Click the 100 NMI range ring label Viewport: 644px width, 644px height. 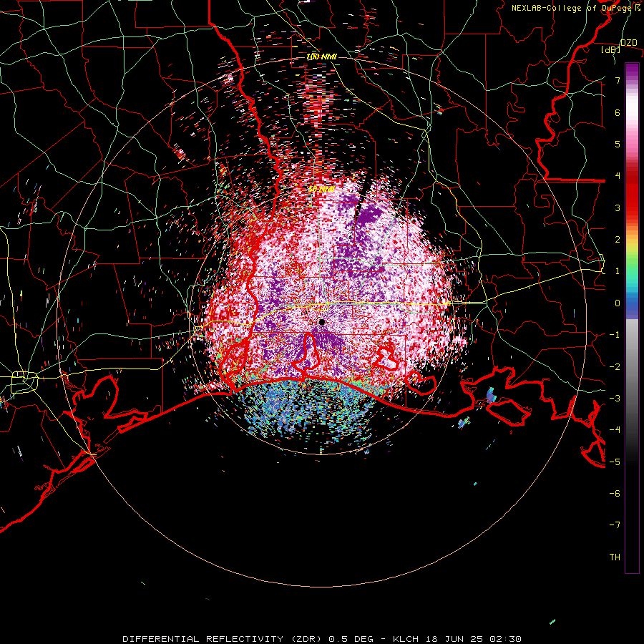pos(321,57)
